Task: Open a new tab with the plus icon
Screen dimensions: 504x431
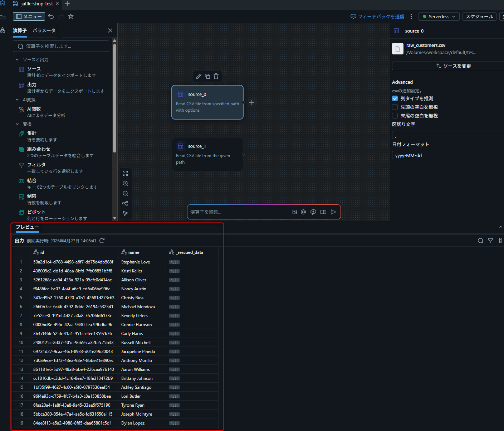Action: click(68, 4)
